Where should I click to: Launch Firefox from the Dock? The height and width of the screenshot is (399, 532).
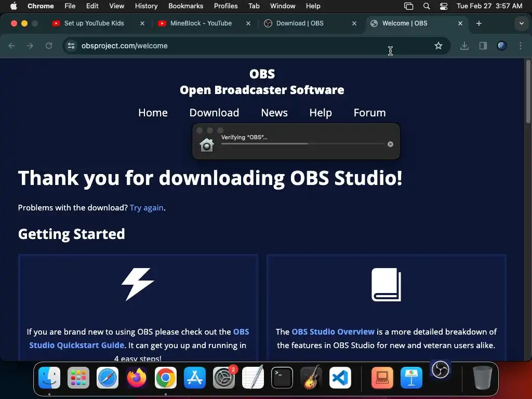click(x=137, y=378)
